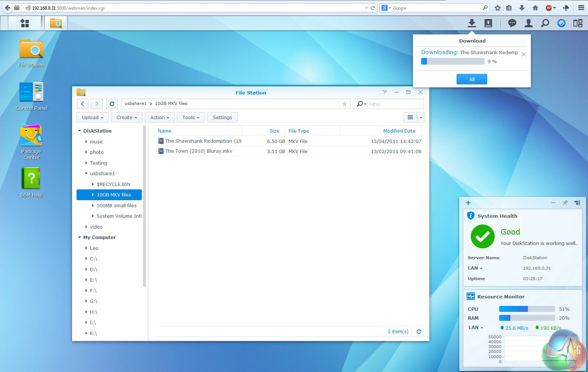This screenshot has height=372, width=588.
Task: Open the DSM main menu grid icon
Action: [x=25, y=23]
